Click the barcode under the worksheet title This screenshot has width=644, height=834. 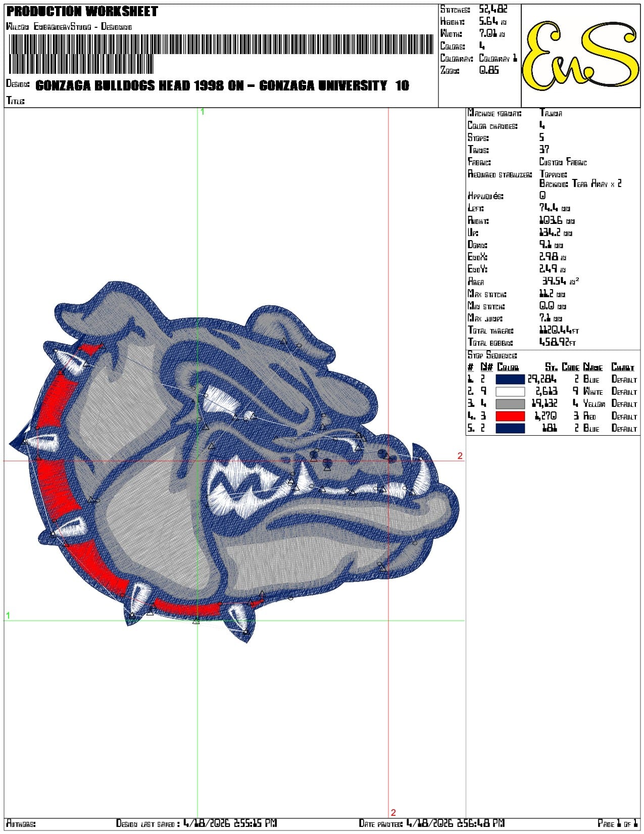click(221, 54)
